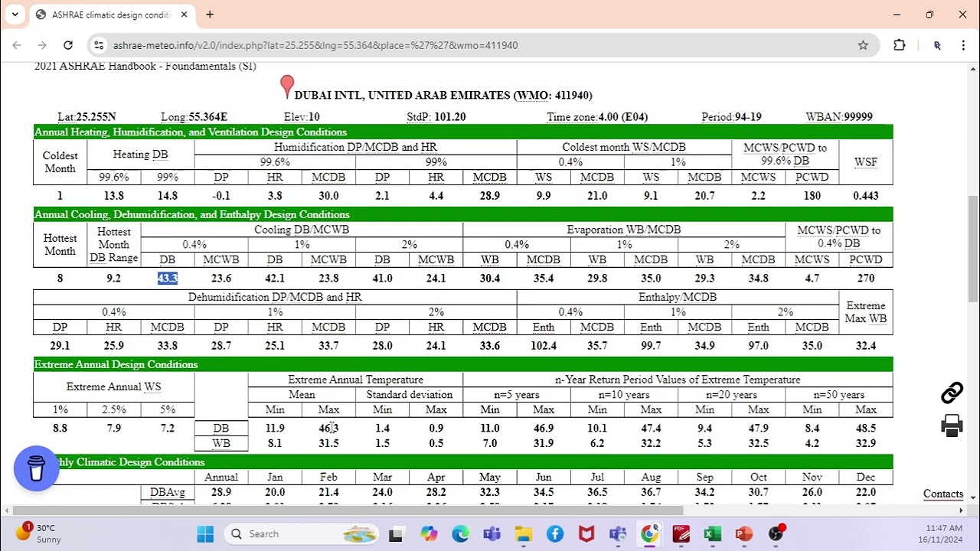This screenshot has width=980, height=551.
Task: Open the weather widget showing 30°C Sunny
Action: click(38, 533)
